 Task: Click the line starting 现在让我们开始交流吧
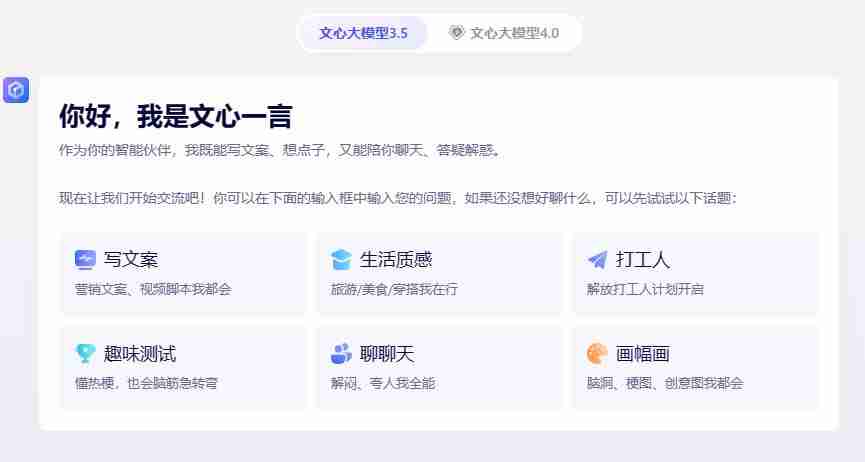click(397, 198)
